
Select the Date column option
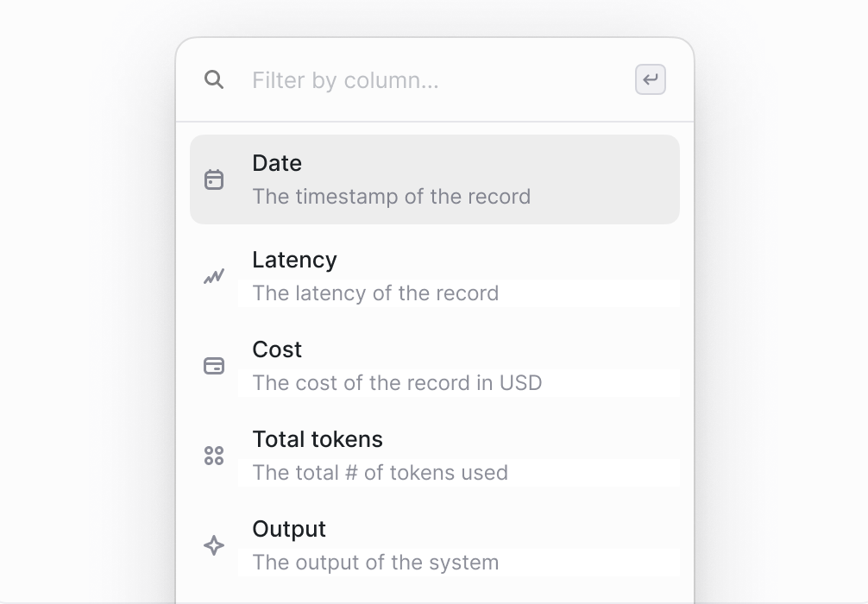435,179
